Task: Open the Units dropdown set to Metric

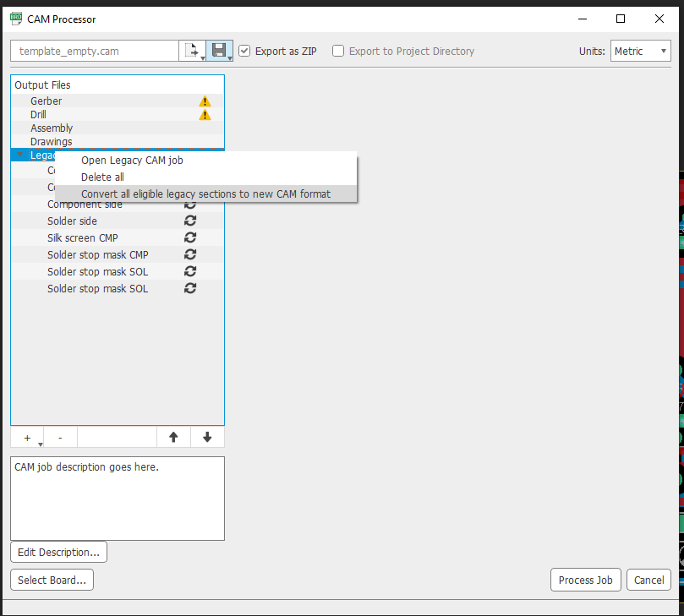Action: (x=640, y=51)
